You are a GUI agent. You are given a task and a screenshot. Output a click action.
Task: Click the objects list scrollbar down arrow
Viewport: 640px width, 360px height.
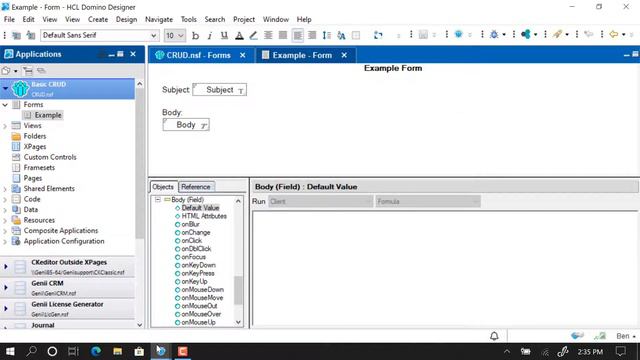pos(238,322)
